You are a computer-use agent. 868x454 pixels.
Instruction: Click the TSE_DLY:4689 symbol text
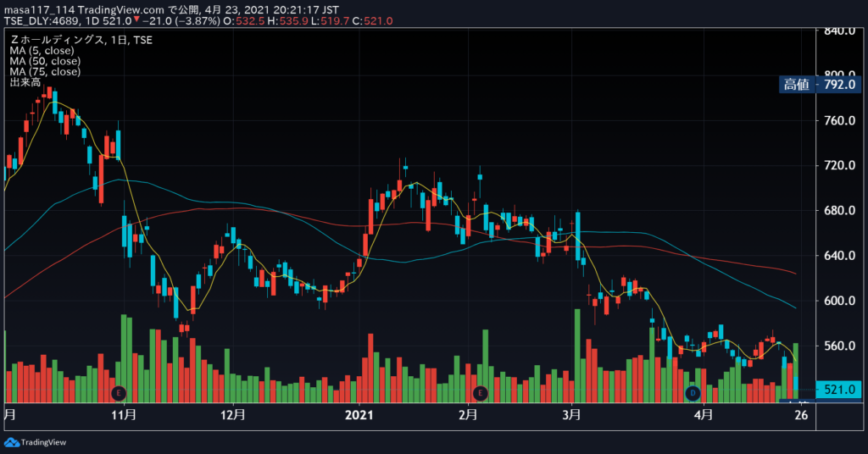(42, 21)
